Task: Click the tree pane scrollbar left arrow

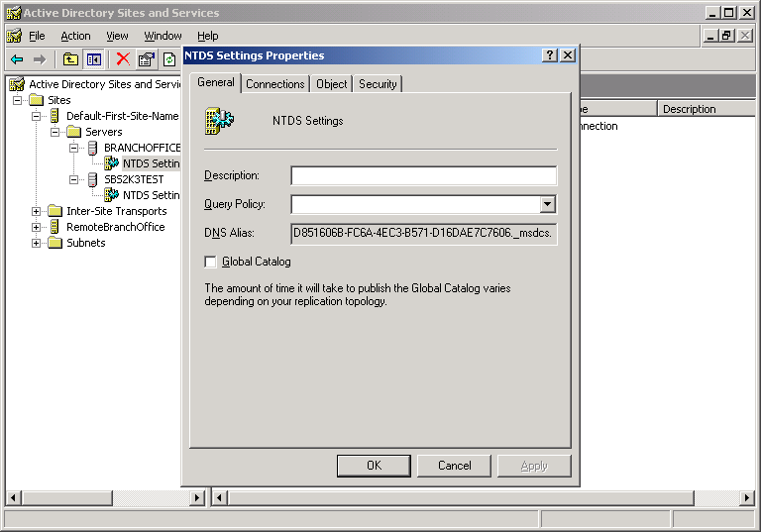Action: [x=13, y=497]
